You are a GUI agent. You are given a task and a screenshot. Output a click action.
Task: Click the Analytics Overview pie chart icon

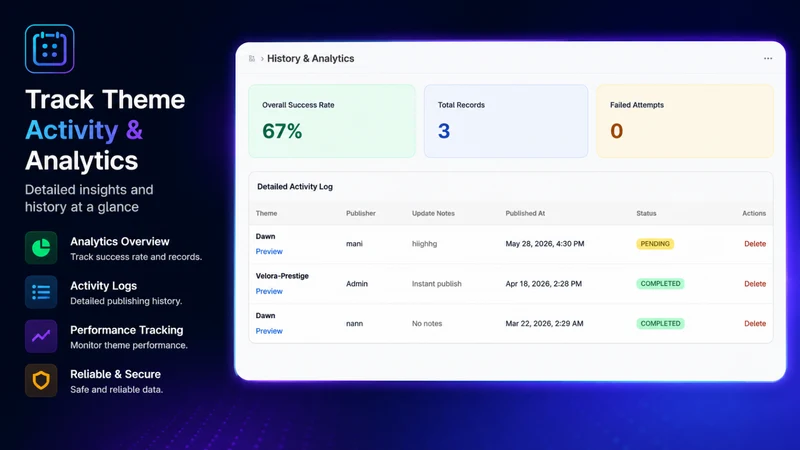click(41, 248)
